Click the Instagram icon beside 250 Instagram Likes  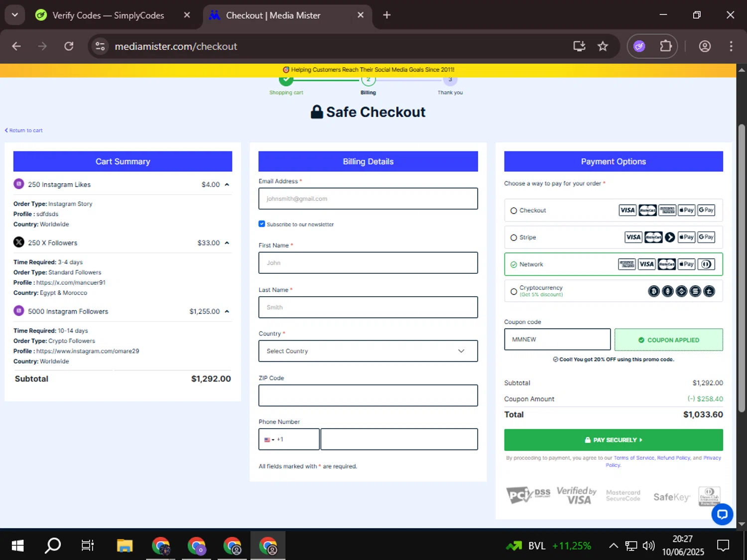tap(19, 184)
